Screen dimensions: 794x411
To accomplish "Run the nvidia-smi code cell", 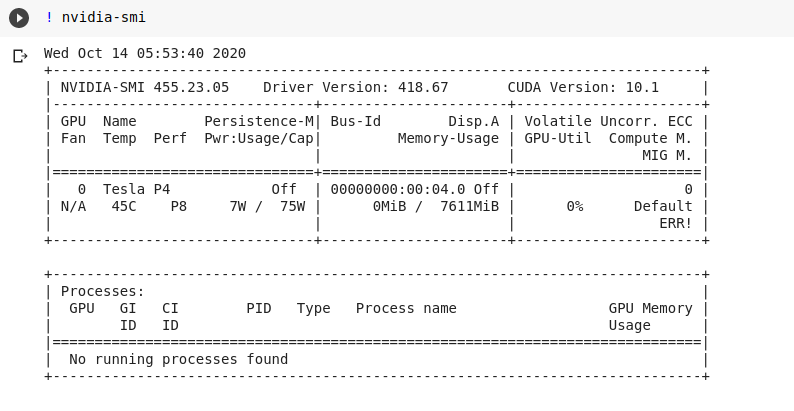I will point(18,18).
